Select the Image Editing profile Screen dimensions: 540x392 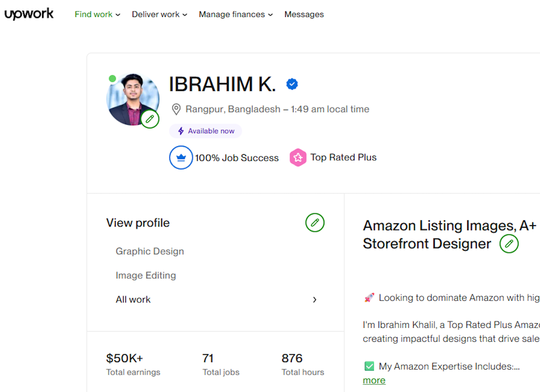coord(146,275)
